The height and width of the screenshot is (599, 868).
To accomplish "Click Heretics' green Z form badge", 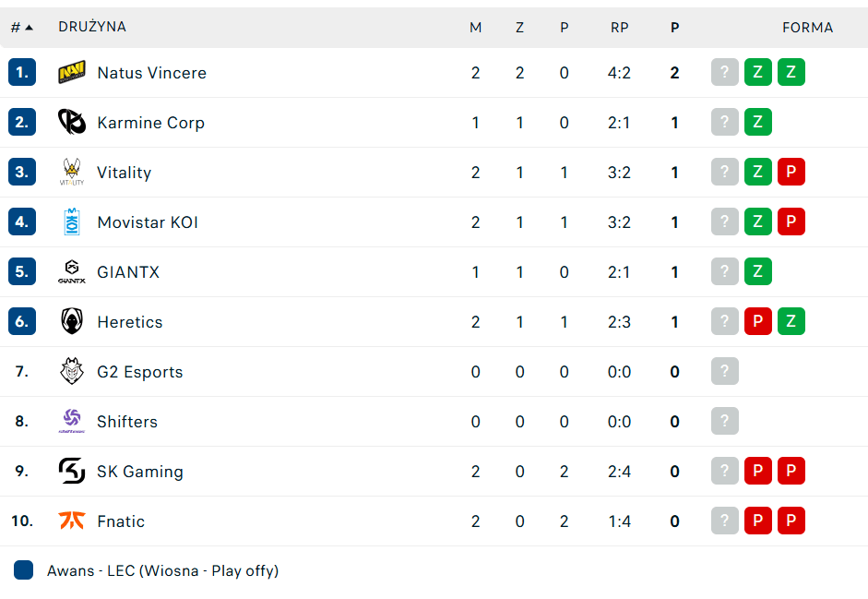I will click(x=791, y=321).
